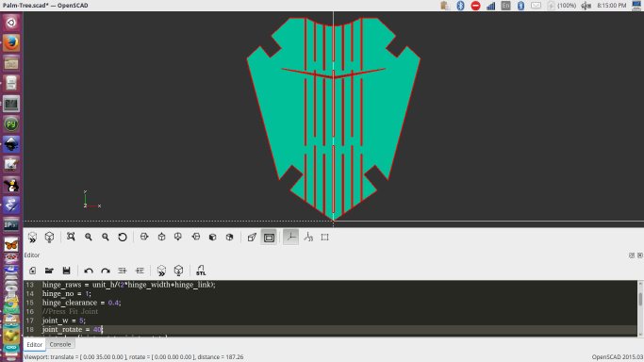
Task: Switch to the Back view
Action: pos(229,238)
